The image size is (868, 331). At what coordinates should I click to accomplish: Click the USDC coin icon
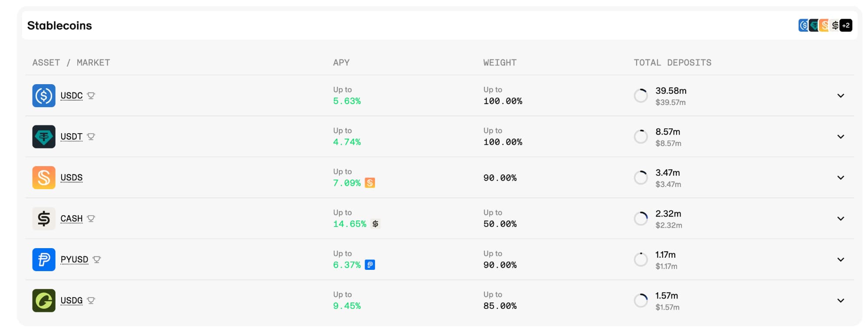pyautogui.click(x=44, y=95)
